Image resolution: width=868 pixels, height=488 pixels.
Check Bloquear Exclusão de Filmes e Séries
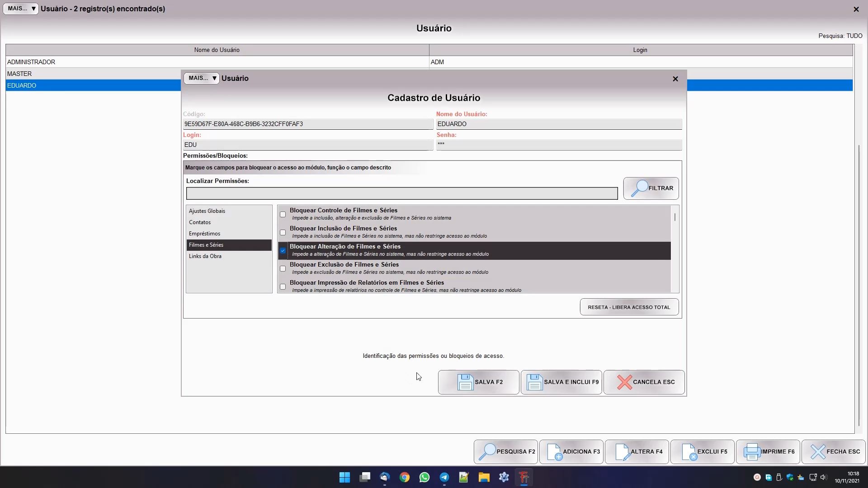[x=283, y=268]
